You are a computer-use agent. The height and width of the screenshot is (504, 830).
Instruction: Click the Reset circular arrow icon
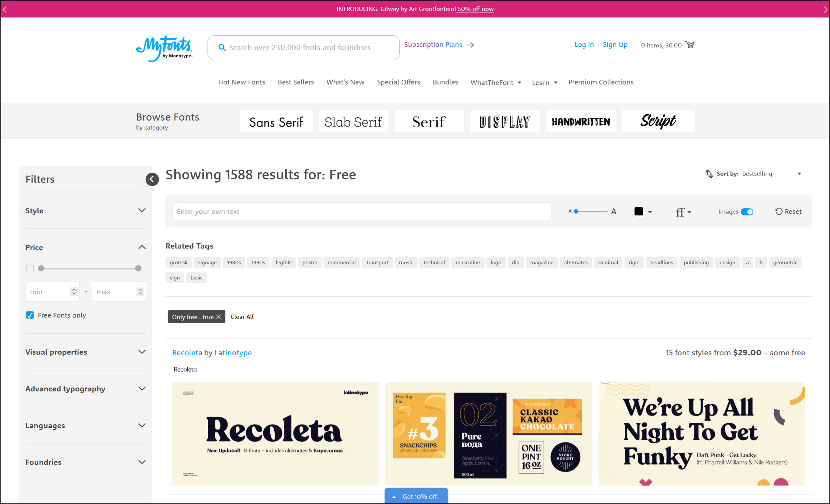(x=778, y=211)
